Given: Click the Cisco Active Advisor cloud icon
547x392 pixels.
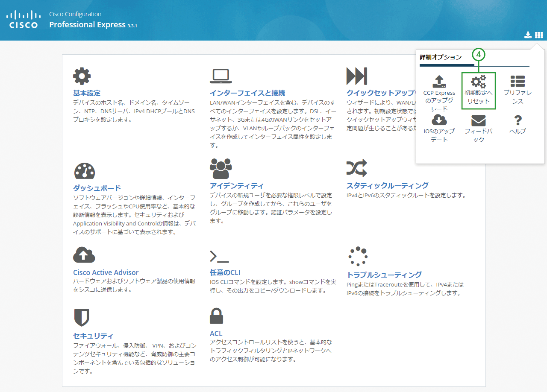Looking at the screenshot, I should (84, 255).
